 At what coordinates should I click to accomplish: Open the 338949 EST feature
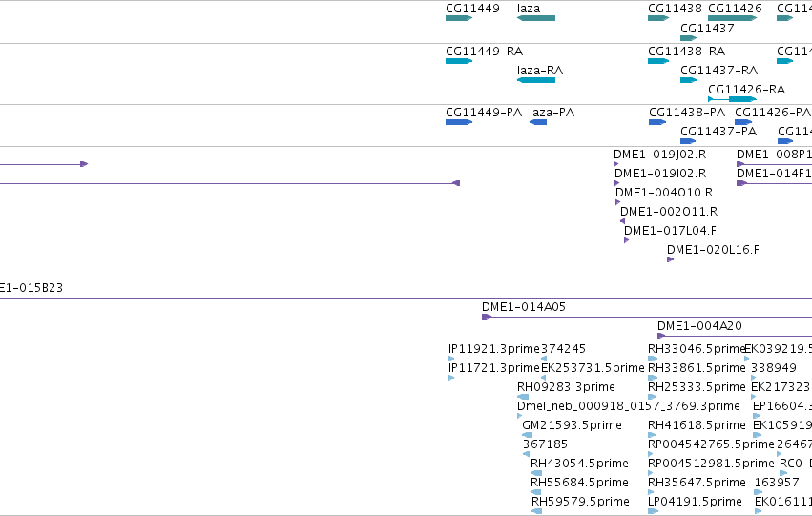click(x=754, y=378)
